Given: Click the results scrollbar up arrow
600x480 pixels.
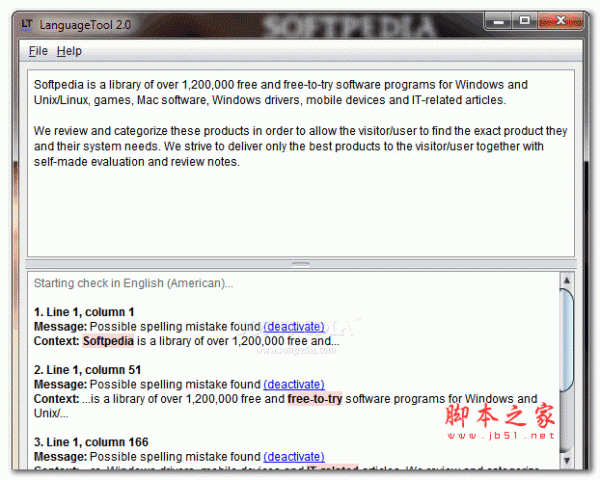Looking at the screenshot, I should 567,280.
